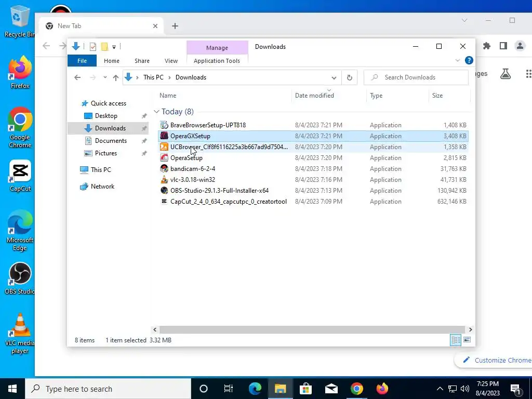Open Chrome Labs flask icon
Image resolution: width=532 pixels, height=399 pixels.
coord(506,74)
